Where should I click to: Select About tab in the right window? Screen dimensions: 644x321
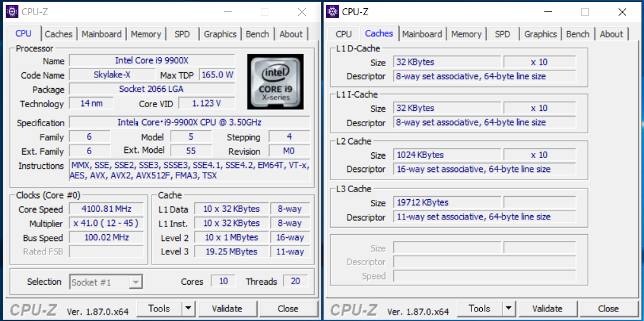[x=612, y=34]
